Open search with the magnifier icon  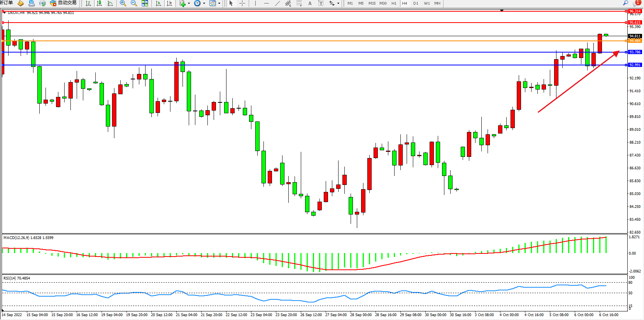pyautogui.click(x=626, y=3)
